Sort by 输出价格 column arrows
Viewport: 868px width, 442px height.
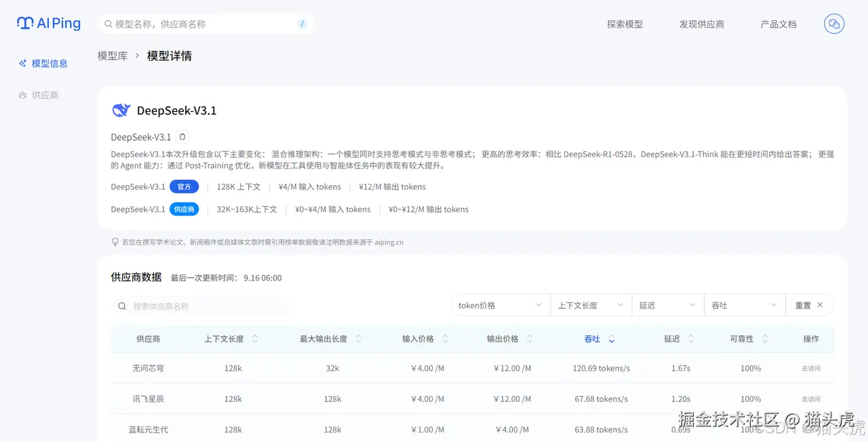click(x=530, y=339)
